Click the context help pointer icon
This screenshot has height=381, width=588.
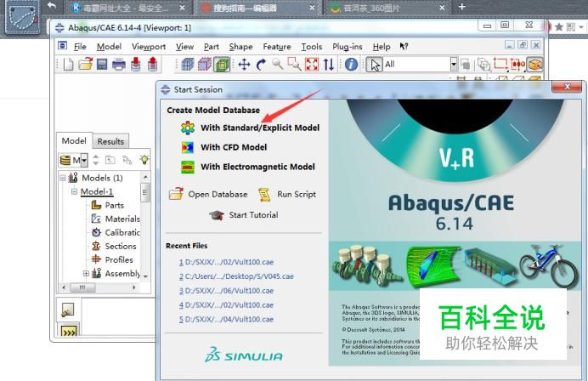pos(404,46)
